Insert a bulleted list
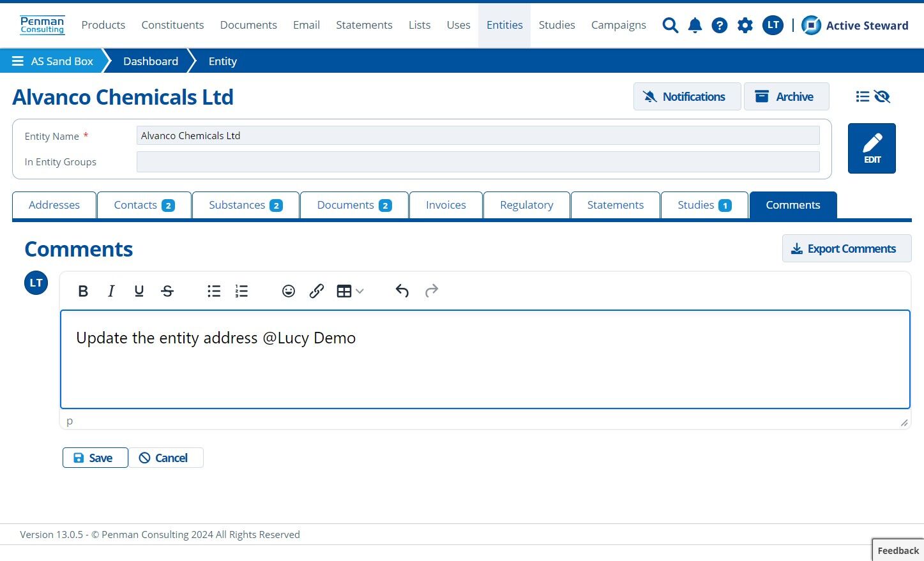Image resolution: width=924 pixels, height=561 pixels. [214, 291]
